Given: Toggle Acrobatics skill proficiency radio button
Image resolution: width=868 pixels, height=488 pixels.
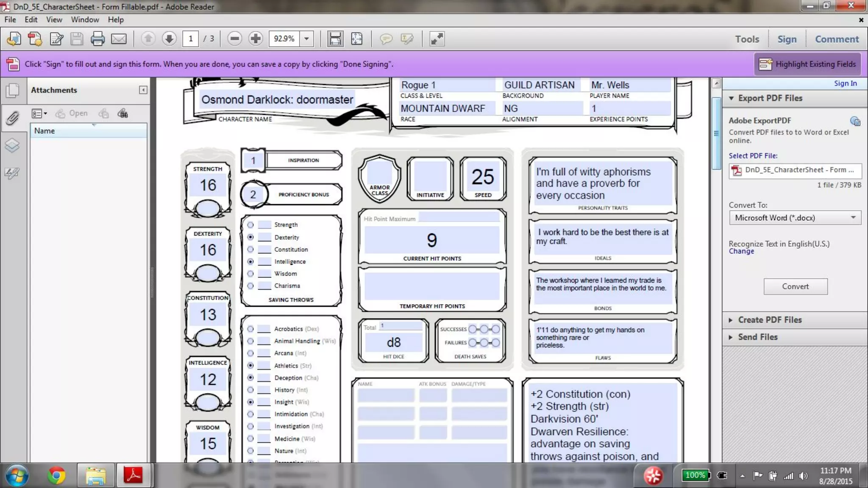Looking at the screenshot, I should coord(250,329).
